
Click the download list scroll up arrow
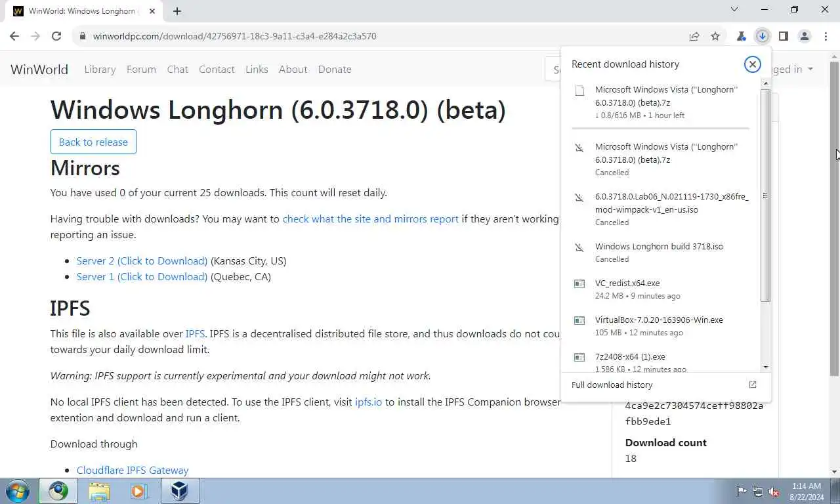(x=765, y=83)
